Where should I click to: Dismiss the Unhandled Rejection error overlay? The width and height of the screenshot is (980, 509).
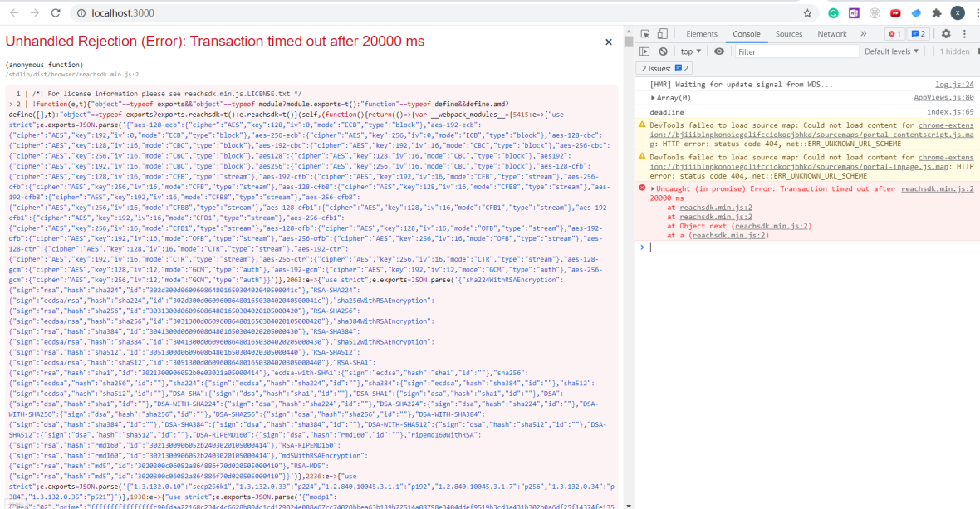click(x=608, y=42)
